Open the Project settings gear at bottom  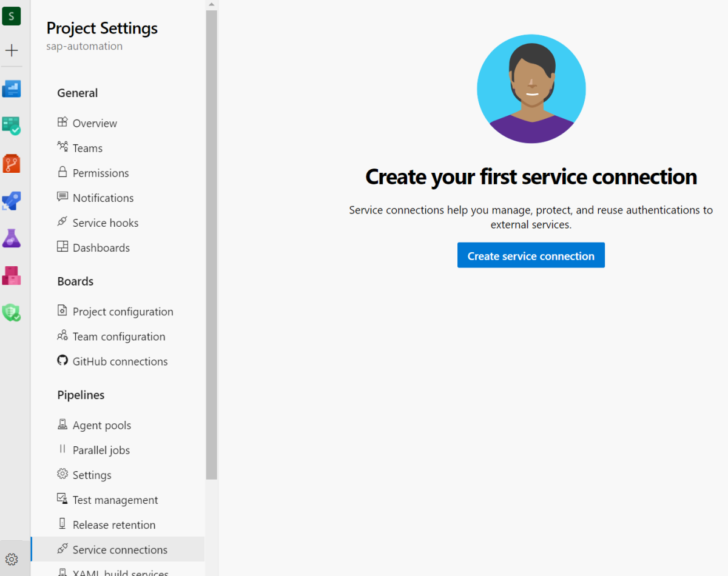point(12,558)
